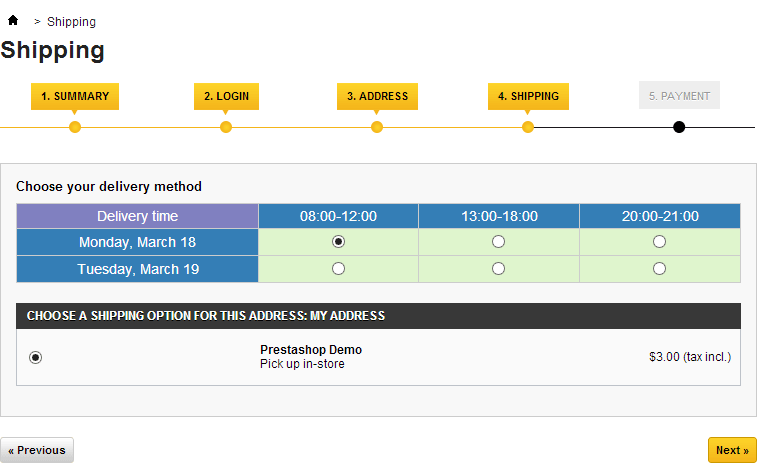758x465 pixels.
Task: Click the « Previous button
Action: tap(37, 450)
